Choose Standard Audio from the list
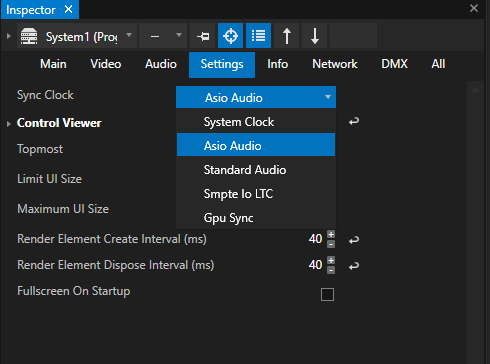This screenshot has width=490, height=364. tap(256, 170)
